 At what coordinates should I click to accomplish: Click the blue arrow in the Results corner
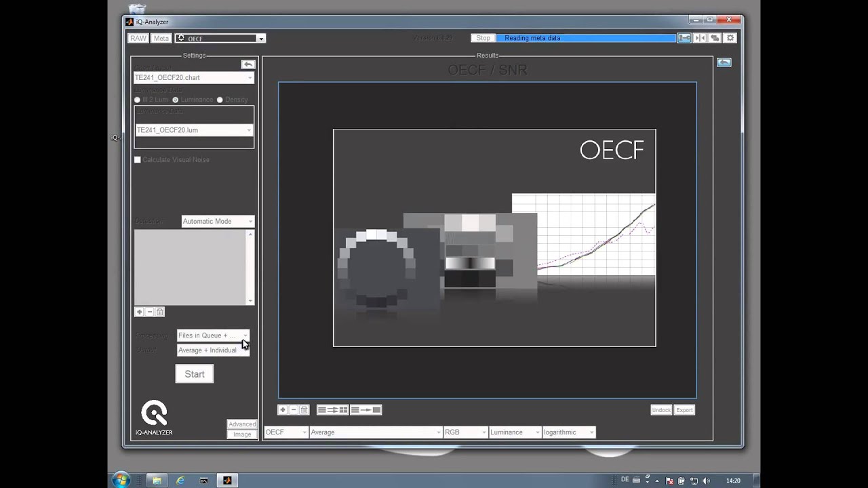[x=724, y=62]
